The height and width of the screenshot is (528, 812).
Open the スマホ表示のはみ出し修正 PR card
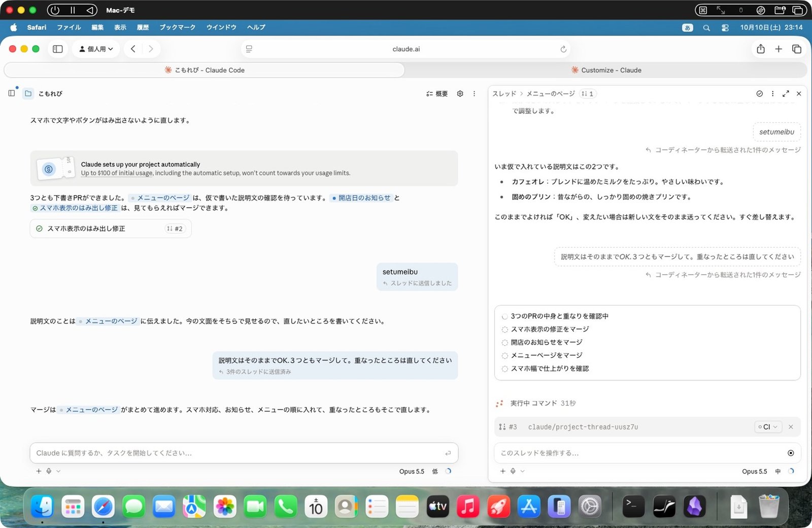pos(111,228)
